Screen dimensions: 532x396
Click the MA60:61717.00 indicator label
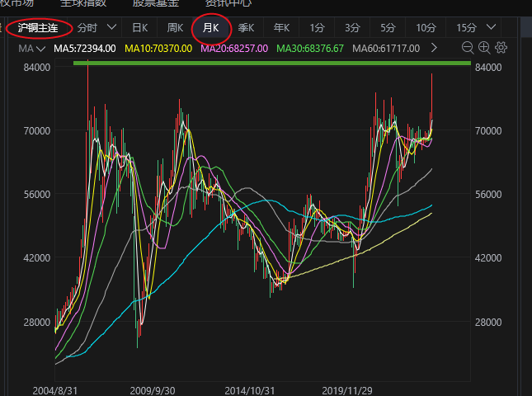tap(386, 49)
